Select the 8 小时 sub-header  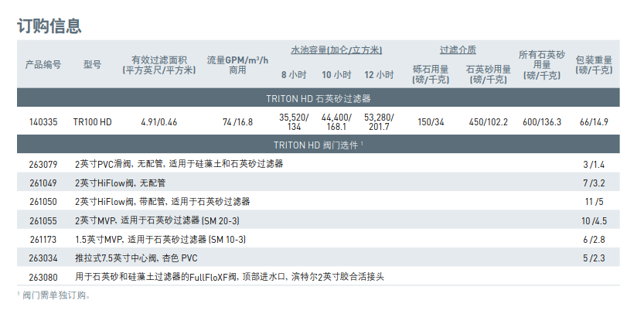(294, 75)
